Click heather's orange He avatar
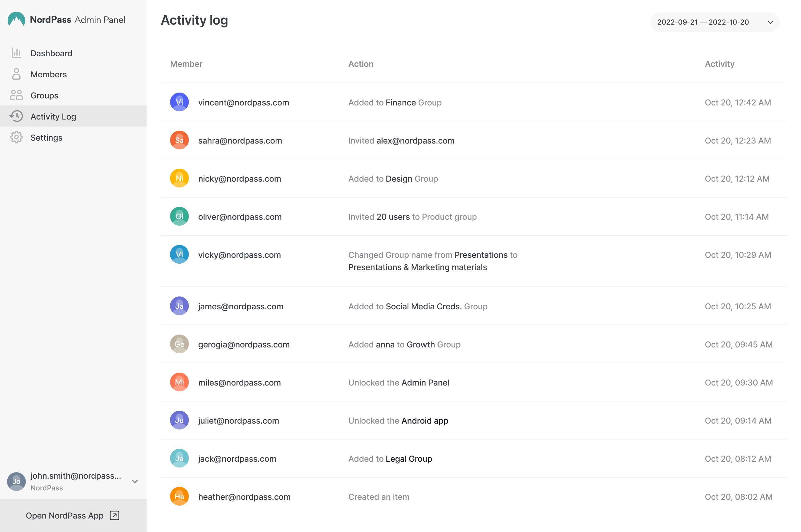The image size is (801, 532). coord(179,496)
